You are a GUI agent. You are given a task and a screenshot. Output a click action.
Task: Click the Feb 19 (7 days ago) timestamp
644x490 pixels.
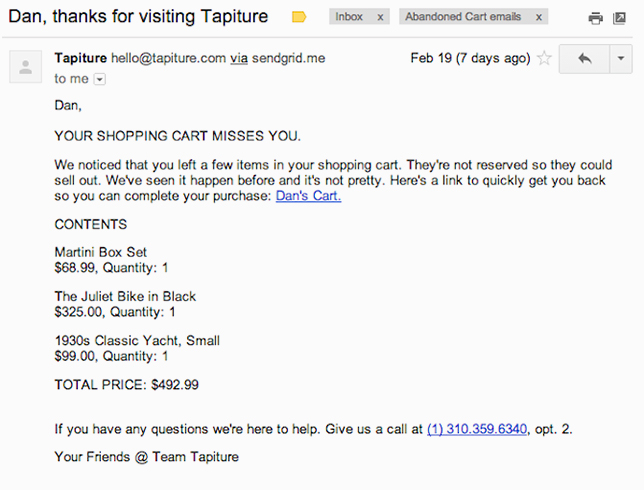click(470, 58)
